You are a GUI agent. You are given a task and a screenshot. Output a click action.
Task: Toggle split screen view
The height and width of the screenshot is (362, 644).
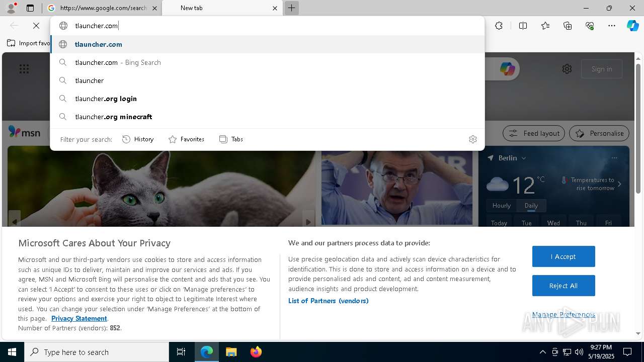[x=523, y=26]
